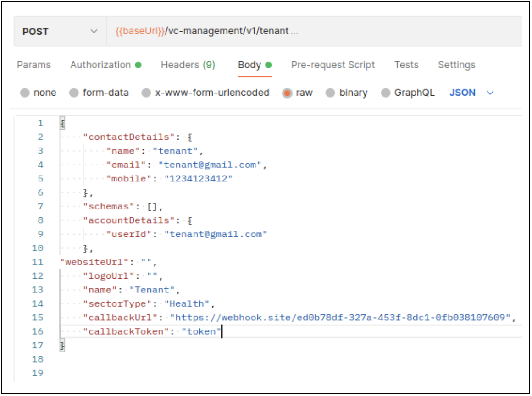Image resolution: width=532 pixels, height=396 pixels.
Task: Click the callbackUrl webhook.site value
Action: point(339,318)
